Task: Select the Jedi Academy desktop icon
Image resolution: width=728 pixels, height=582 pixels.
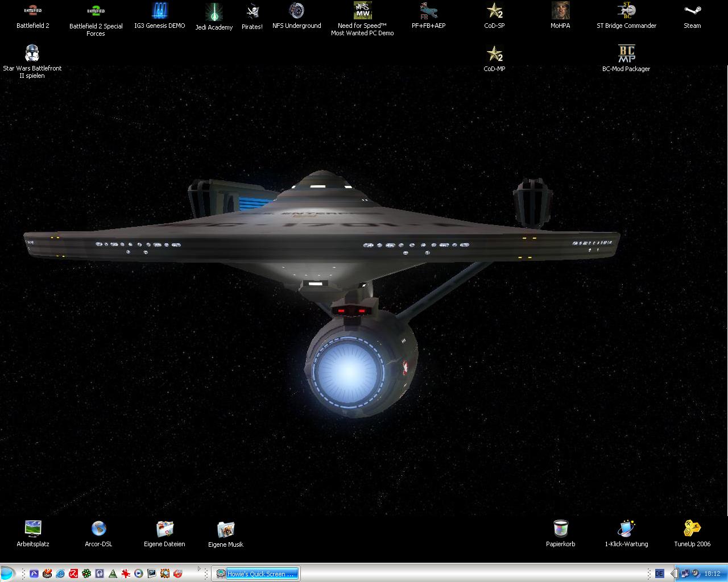Action: click(x=214, y=17)
